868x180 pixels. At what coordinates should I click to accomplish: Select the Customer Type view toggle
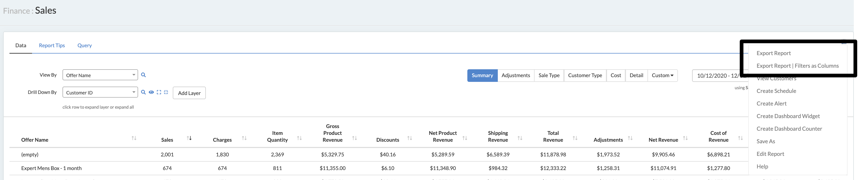coord(585,75)
